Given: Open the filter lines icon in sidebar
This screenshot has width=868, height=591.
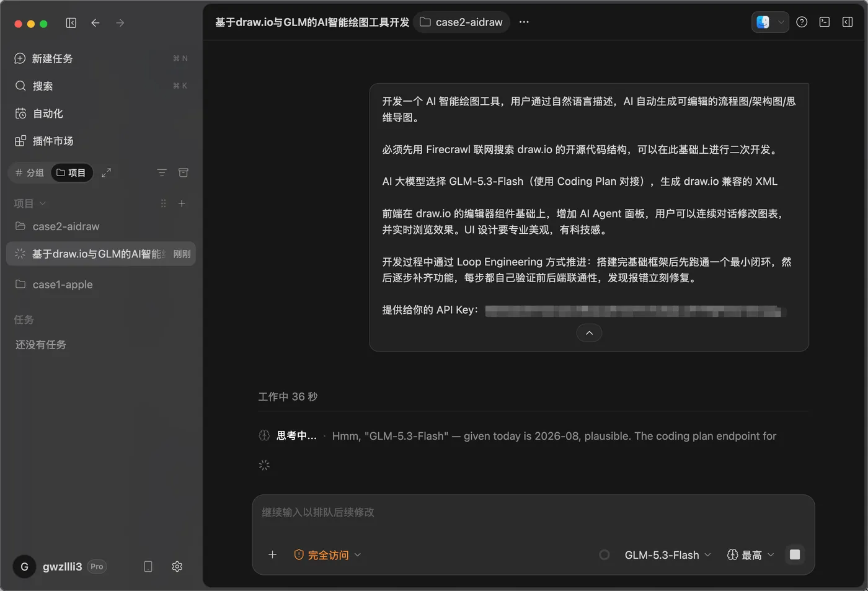Looking at the screenshot, I should pos(162,172).
